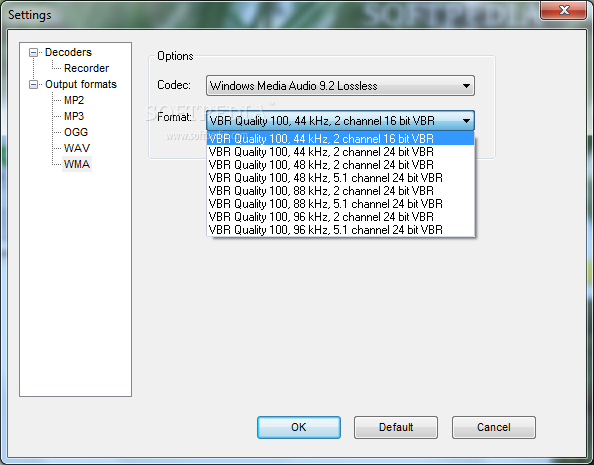Close the Settings window
This screenshot has width=594, height=465.
564,10
